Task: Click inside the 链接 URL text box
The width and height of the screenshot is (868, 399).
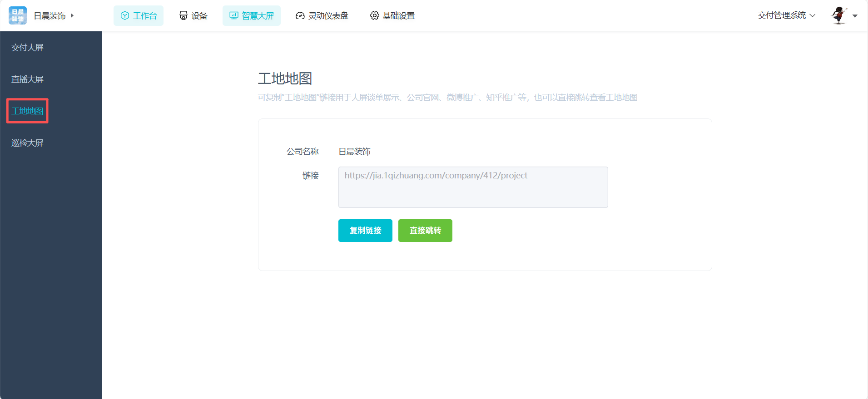Action: click(473, 187)
